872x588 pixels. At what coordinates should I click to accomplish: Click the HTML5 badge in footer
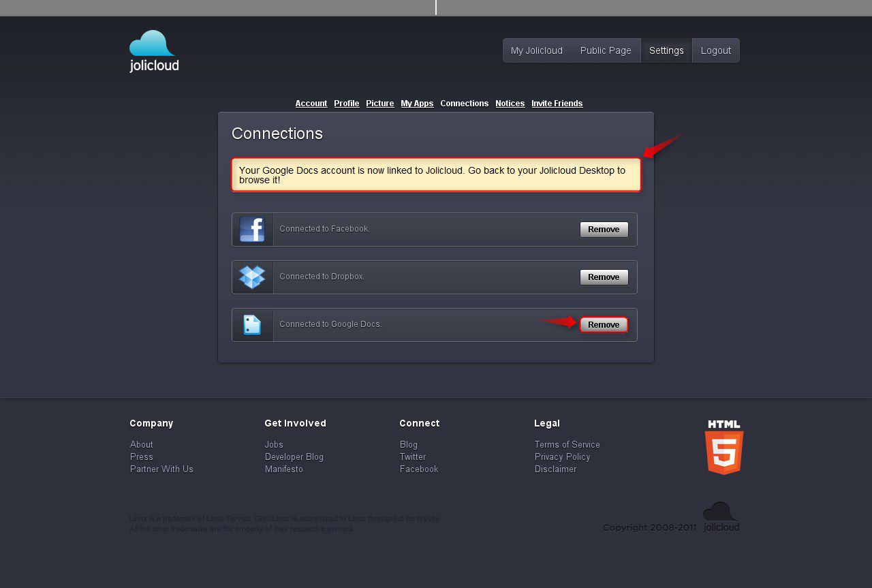tap(724, 447)
